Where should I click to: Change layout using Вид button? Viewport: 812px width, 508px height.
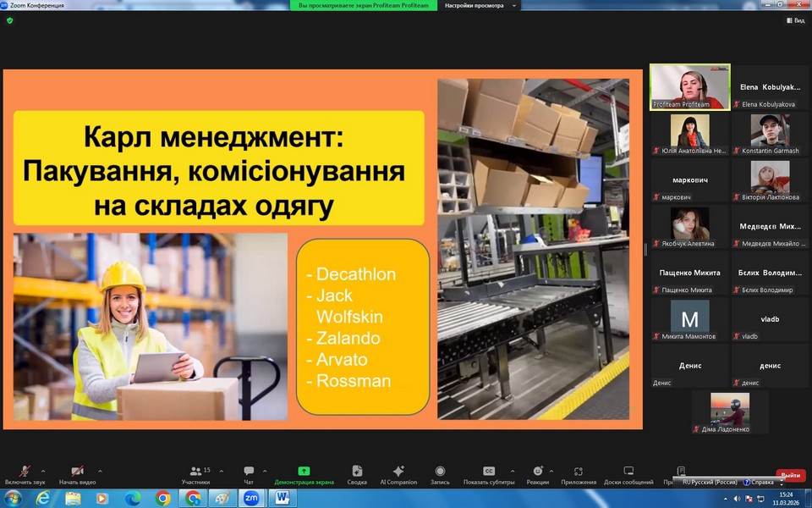point(794,20)
